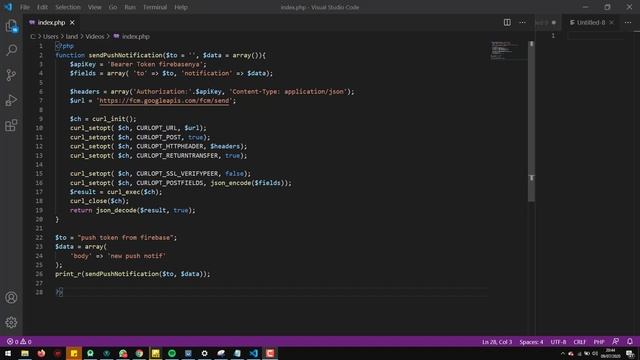The width and height of the screenshot is (640, 360).
Task: Open the Edit menu
Action: tap(42, 7)
